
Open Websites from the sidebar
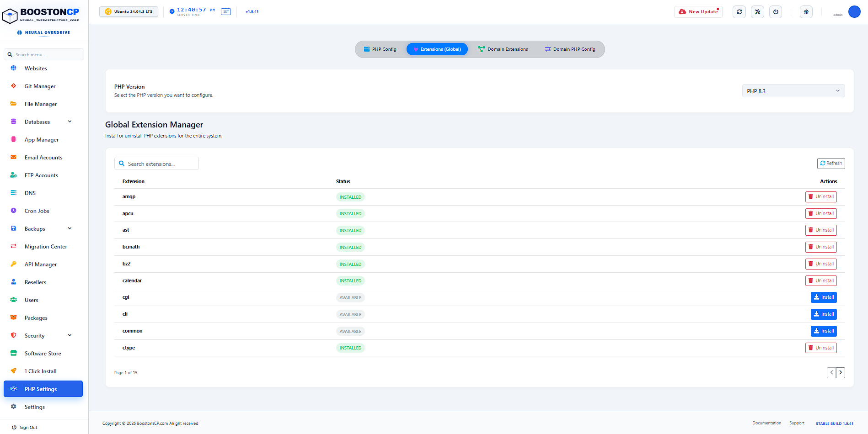[36, 69]
